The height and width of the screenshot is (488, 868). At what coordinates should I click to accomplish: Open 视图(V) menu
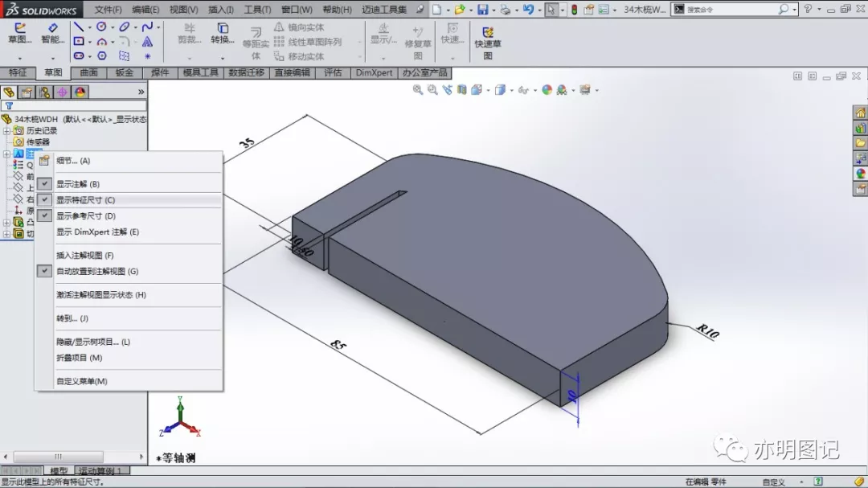[184, 10]
